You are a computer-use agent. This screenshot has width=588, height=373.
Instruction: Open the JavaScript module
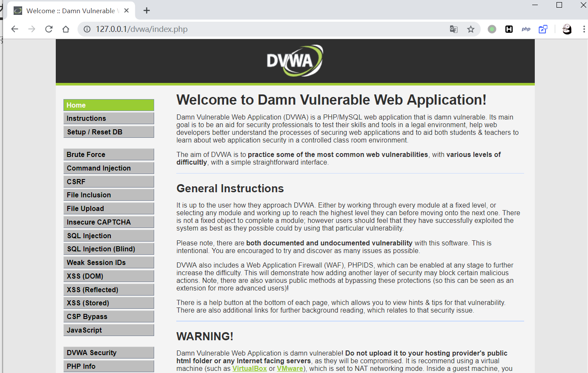click(109, 330)
